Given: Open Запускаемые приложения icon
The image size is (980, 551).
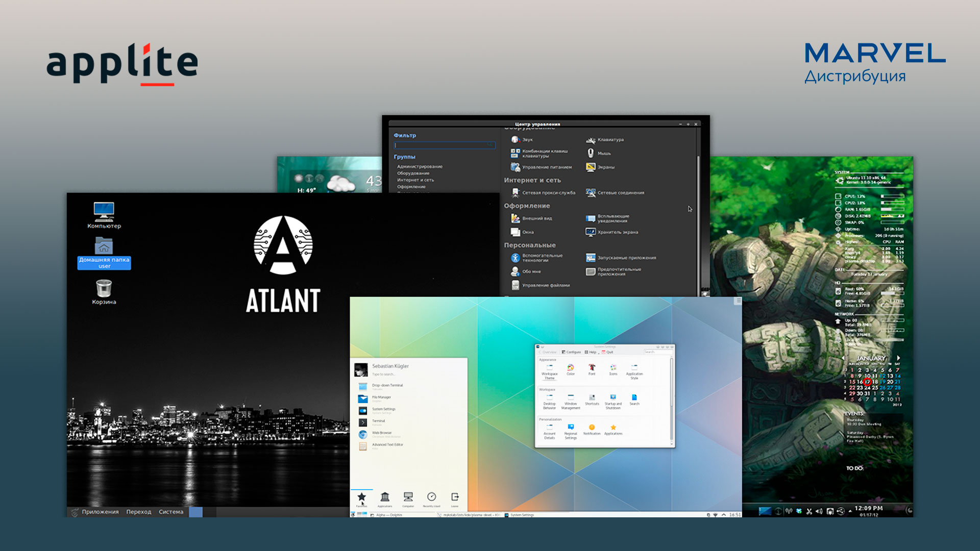Looking at the screenshot, I should point(621,258).
